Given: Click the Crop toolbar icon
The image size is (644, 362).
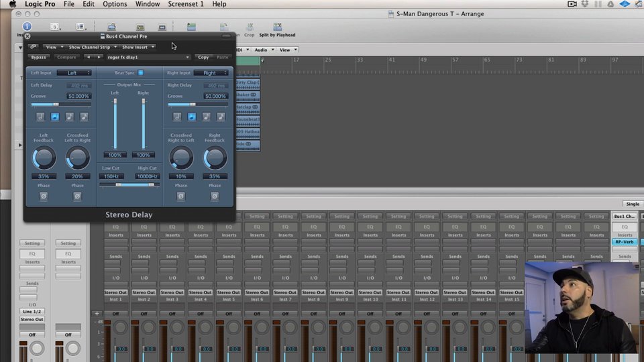Looking at the screenshot, I should point(250,27).
